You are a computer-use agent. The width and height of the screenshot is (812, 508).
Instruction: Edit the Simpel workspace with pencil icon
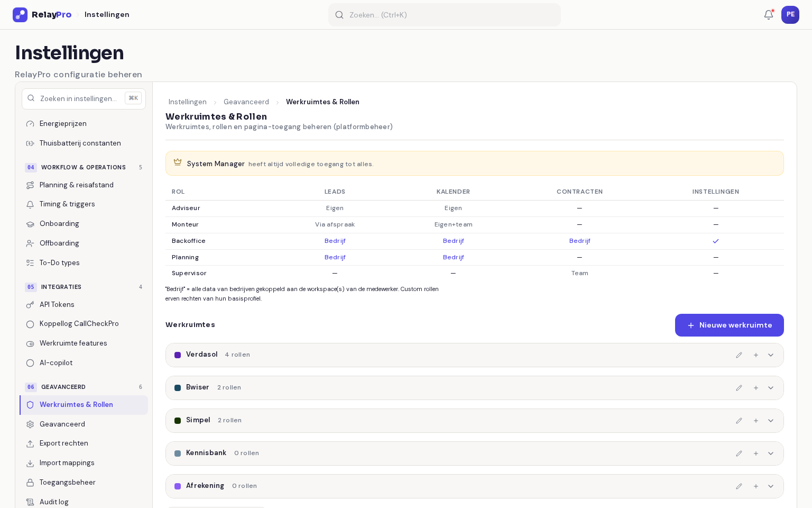click(739, 421)
